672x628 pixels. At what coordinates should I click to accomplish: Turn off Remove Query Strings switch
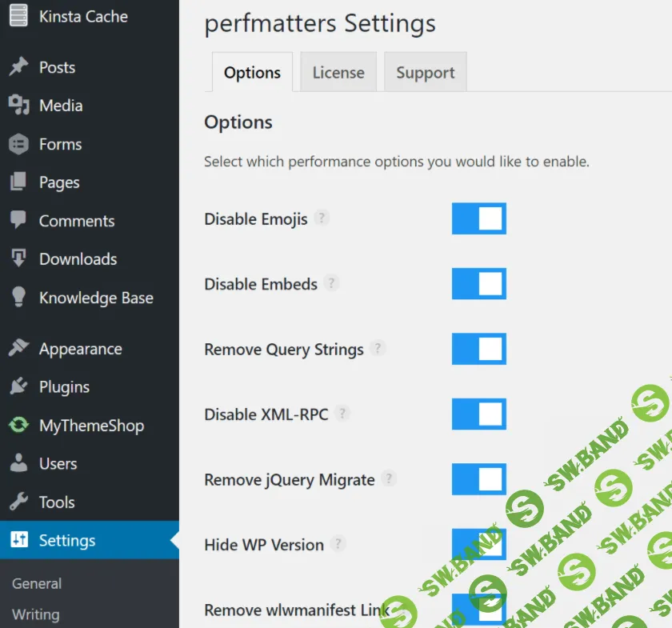click(478, 349)
